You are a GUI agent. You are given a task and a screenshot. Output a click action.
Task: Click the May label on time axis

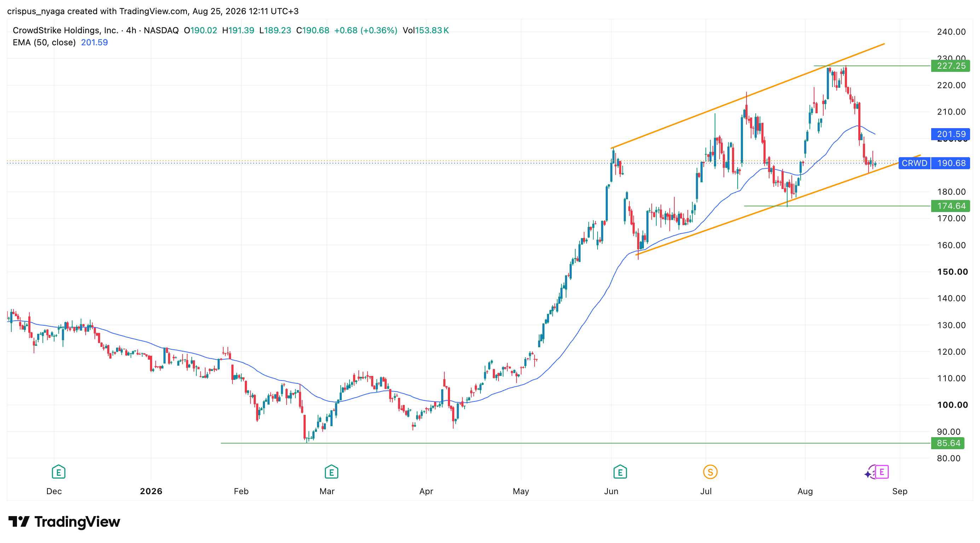521,491
